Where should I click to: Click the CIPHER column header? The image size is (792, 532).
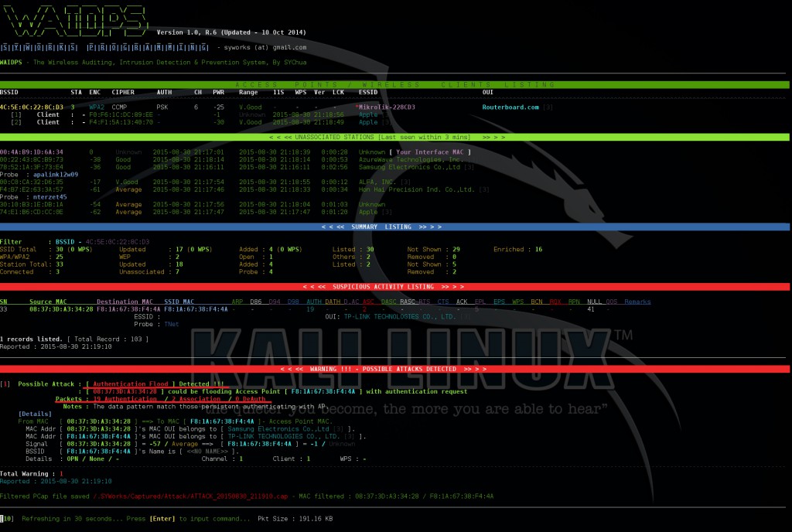pyautogui.click(x=123, y=92)
